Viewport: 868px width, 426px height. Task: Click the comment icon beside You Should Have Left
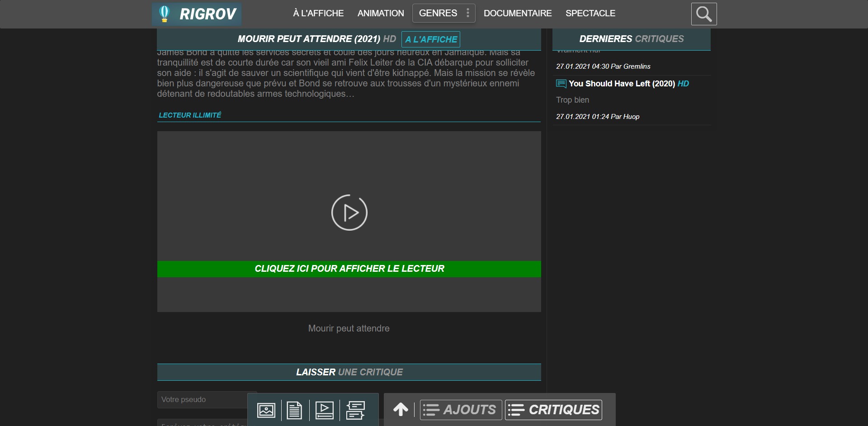click(561, 84)
